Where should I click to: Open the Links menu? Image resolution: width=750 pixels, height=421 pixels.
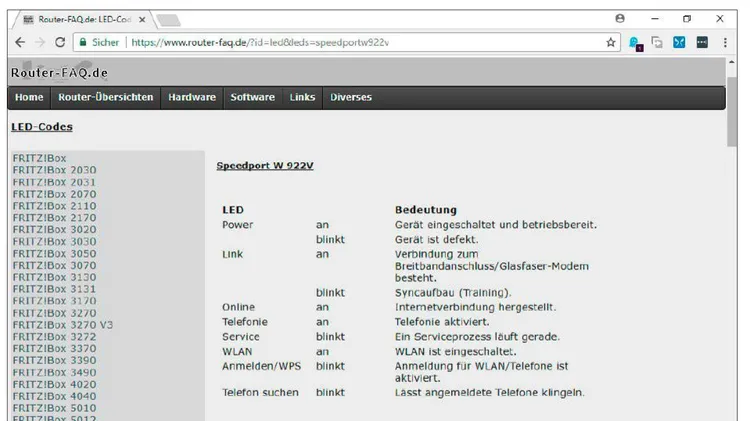point(302,97)
